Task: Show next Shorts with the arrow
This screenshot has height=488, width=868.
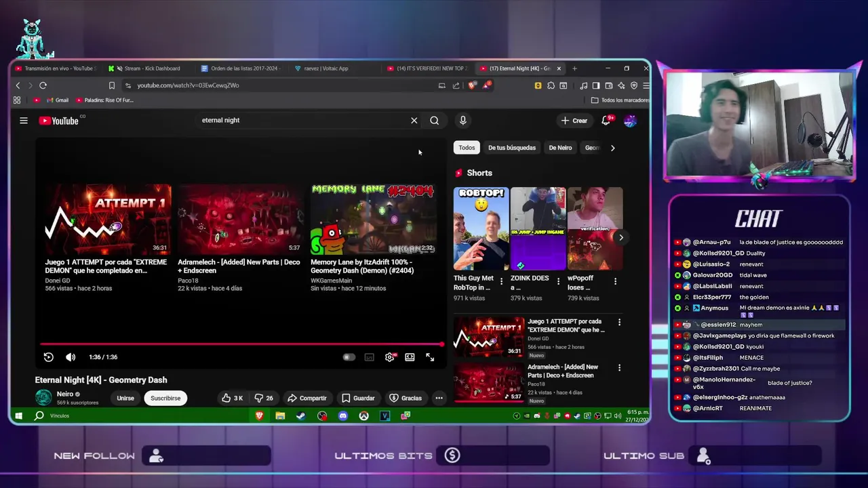Action: [620, 237]
